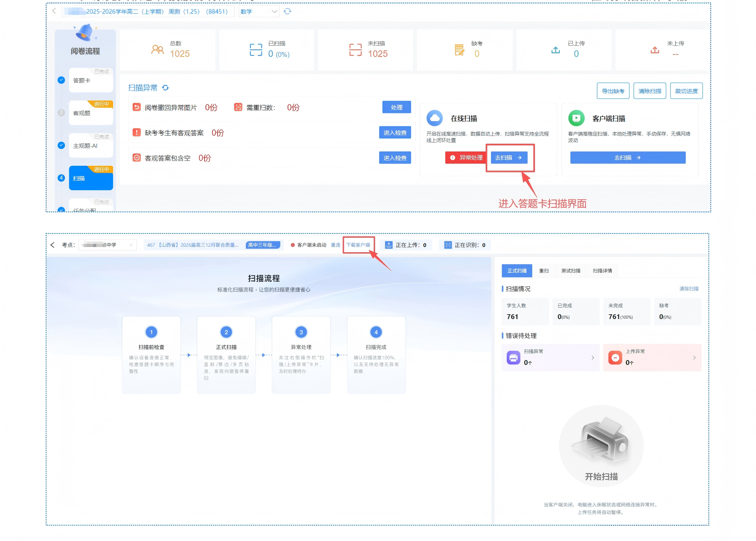
Task: Click the 导出缺考 button
Action: [x=612, y=91]
